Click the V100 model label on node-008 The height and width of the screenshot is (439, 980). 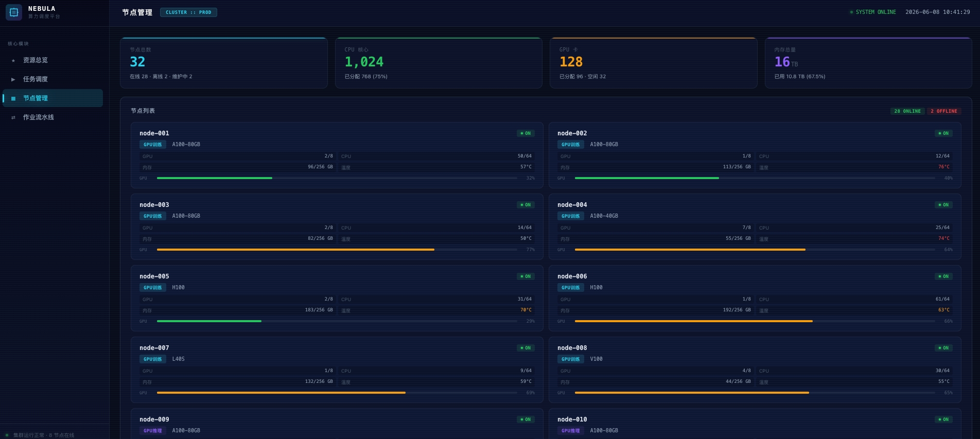pos(597,359)
